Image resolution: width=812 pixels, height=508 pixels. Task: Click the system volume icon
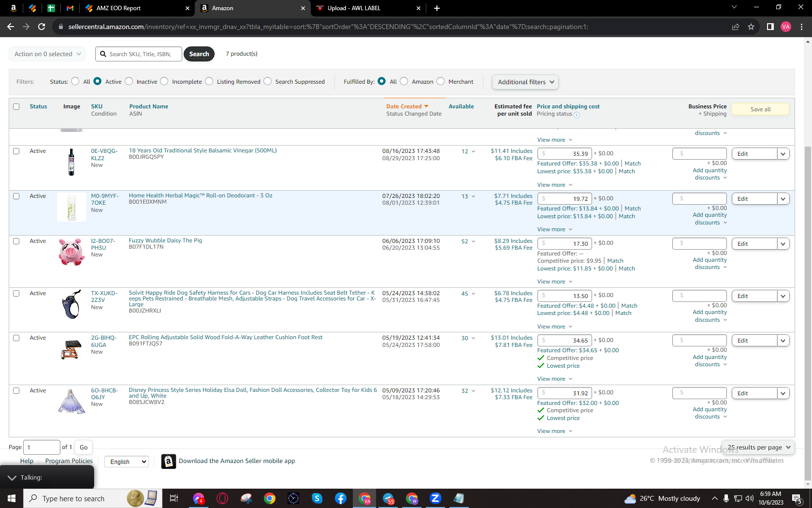[x=750, y=498]
